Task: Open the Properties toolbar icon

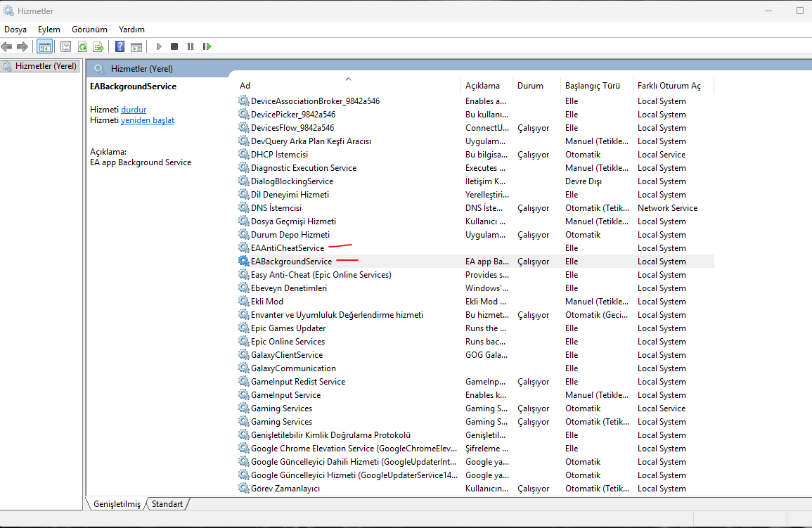Action: (x=66, y=46)
